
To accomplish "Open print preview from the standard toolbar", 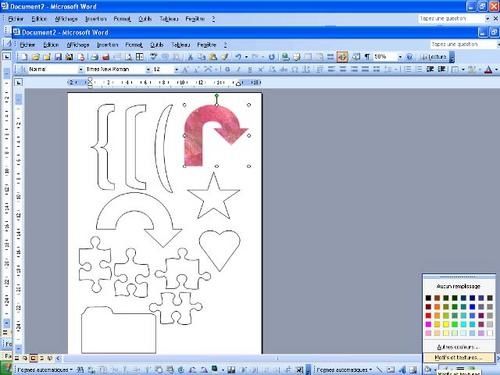I will (x=128, y=57).
